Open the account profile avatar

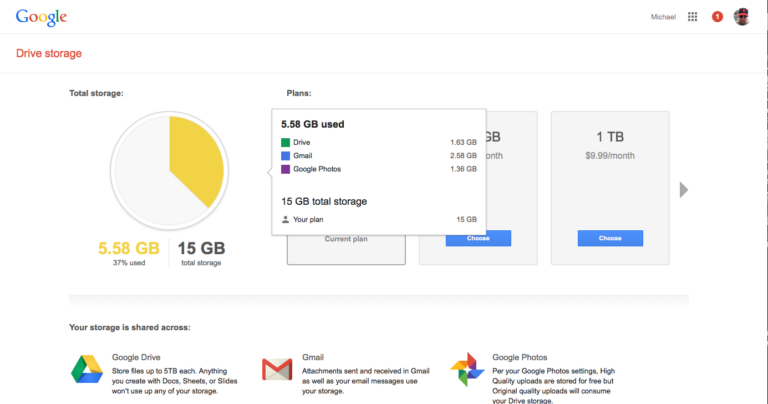pyautogui.click(x=741, y=17)
